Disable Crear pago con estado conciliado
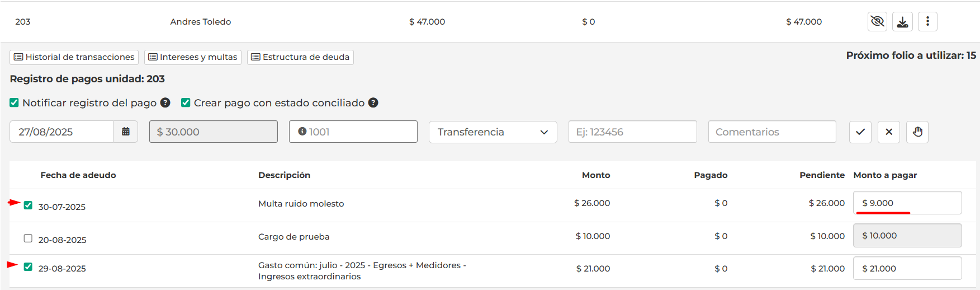The height and width of the screenshot is (290, 980). [x=186, y=102]
